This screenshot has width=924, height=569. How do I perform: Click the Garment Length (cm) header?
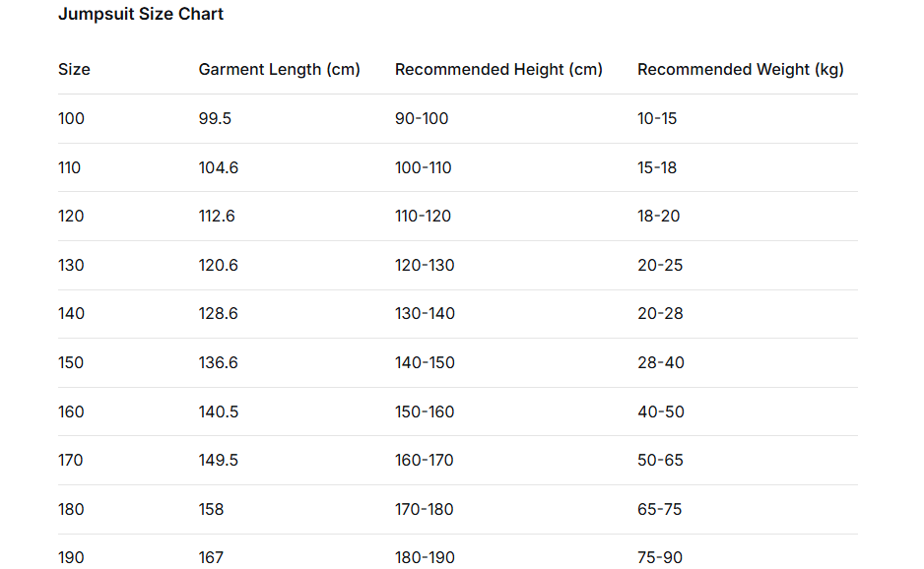279,69
